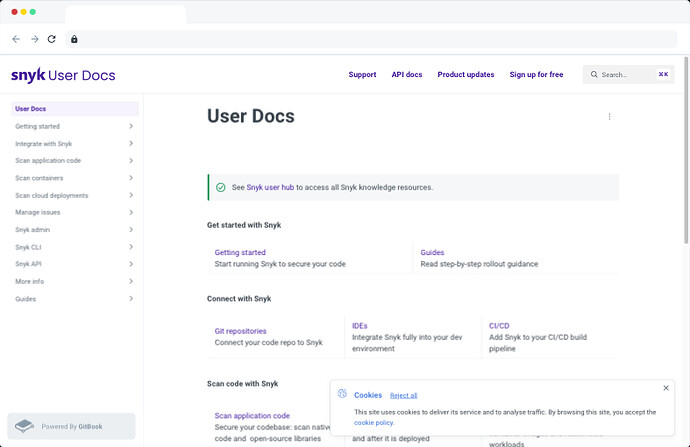Open the IDEs link
The height and width of the screenshot is (447, 690).
[360, 326]
